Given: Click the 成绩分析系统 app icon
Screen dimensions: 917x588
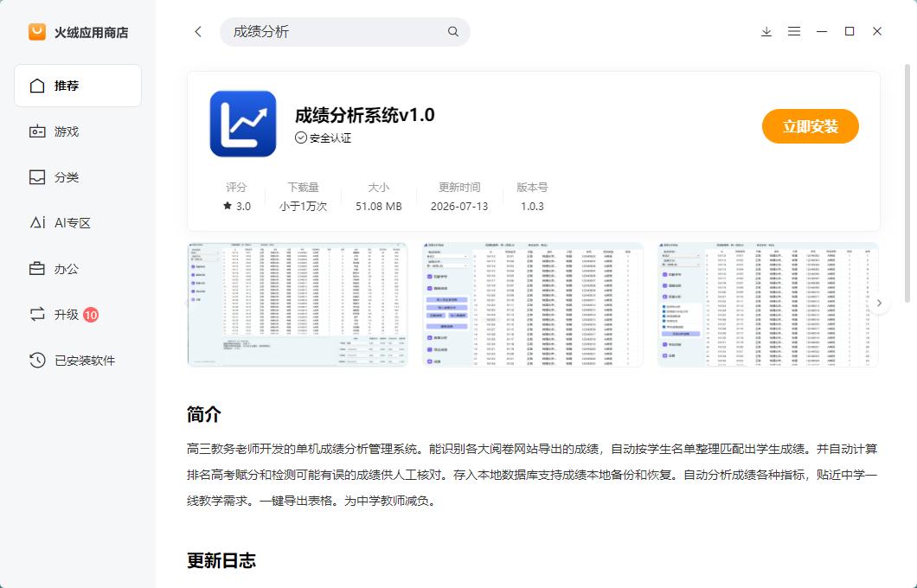Looking at the screenshot, I should coord(243,124).
